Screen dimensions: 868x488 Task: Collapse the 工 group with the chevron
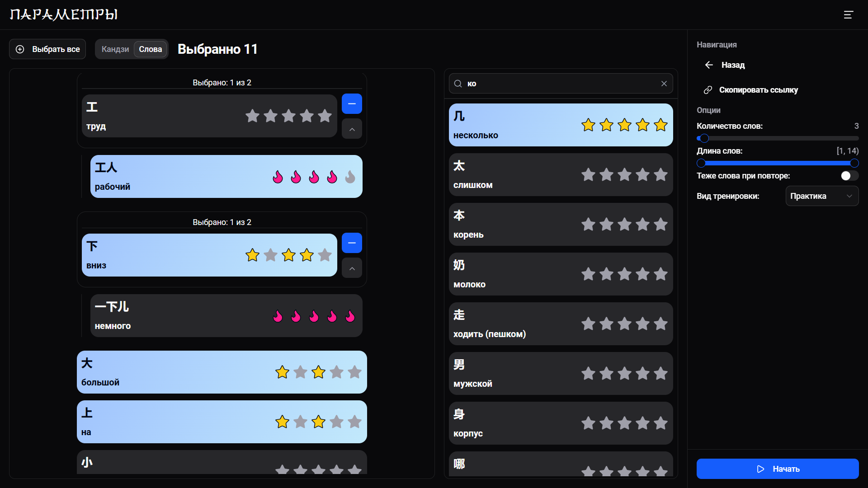point(352,129)
